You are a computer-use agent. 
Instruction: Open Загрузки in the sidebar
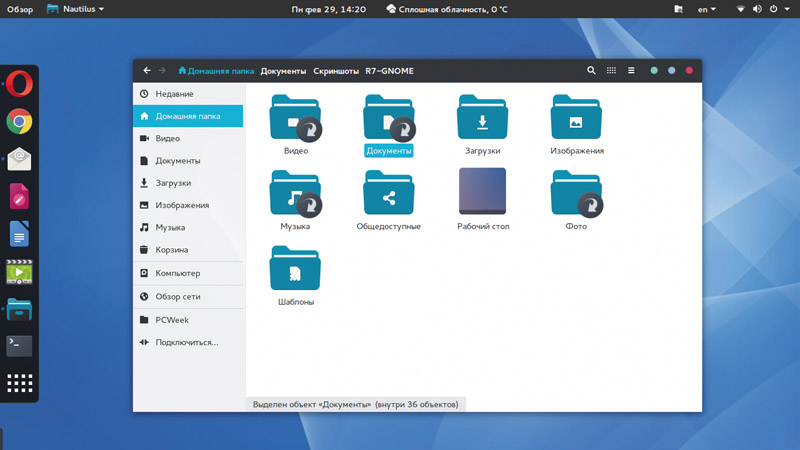(188, 183)
